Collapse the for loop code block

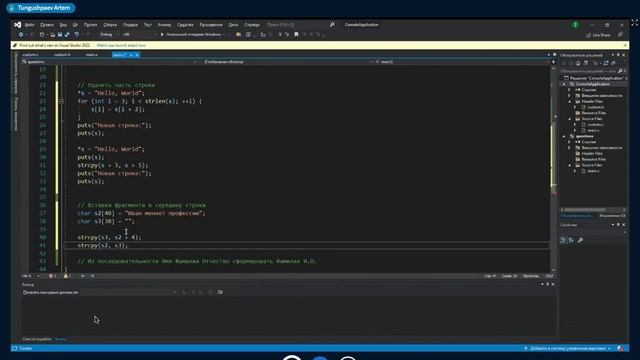tap(61, 101)
